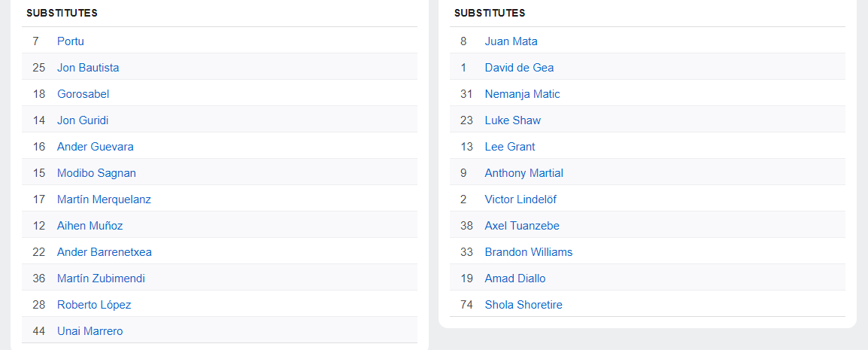The image size is (868, 350).
Task: View Modibo Sagnan's player page
Action: (96, 173)
